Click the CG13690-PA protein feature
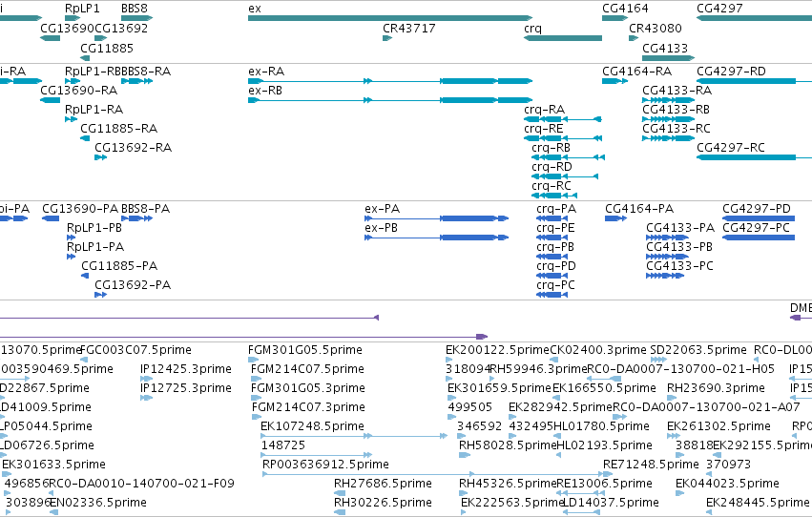Viewport: 812px width, 517px height. point(51,218)
